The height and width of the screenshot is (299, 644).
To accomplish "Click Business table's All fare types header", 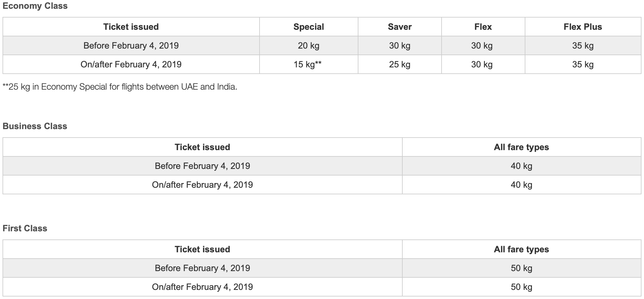I will point(521,147).
